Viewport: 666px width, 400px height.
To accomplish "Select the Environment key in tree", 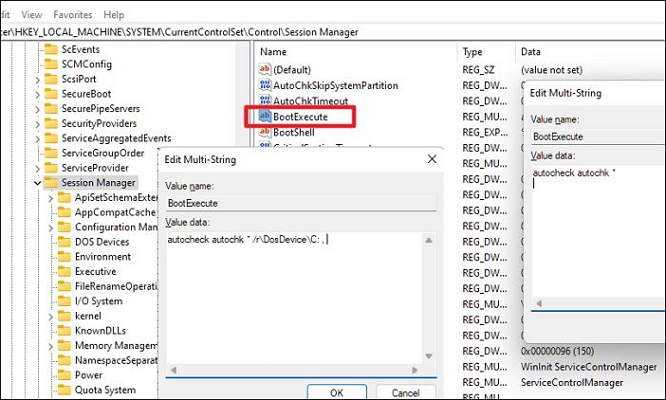I will tap(102, 257).
